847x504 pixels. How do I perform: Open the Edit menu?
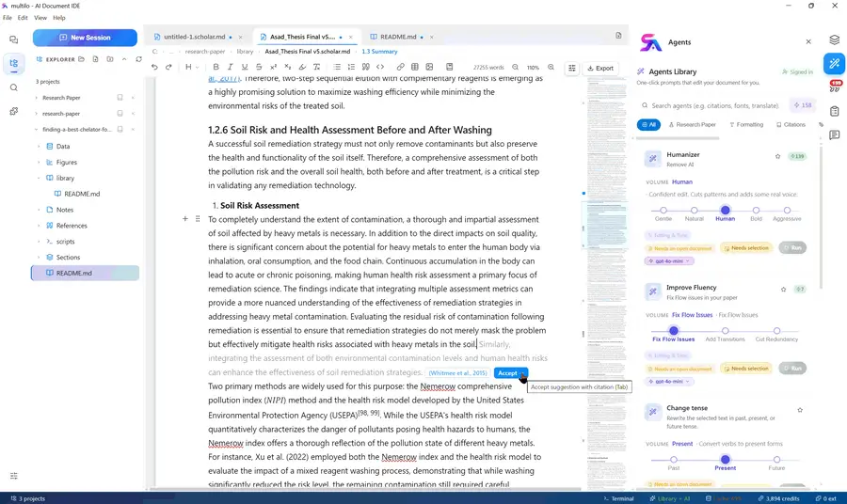coord(23,18)
